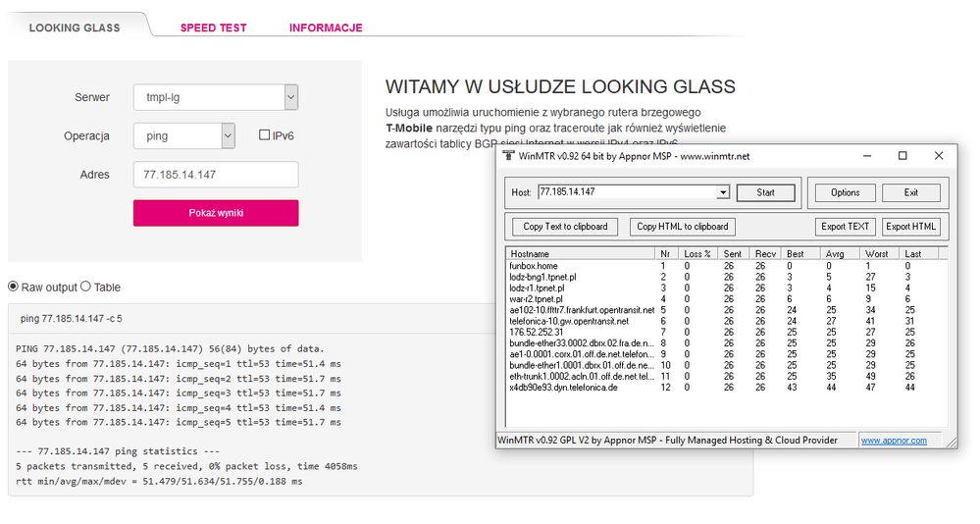Visit the www.appnor.com link

pos(894,441)
